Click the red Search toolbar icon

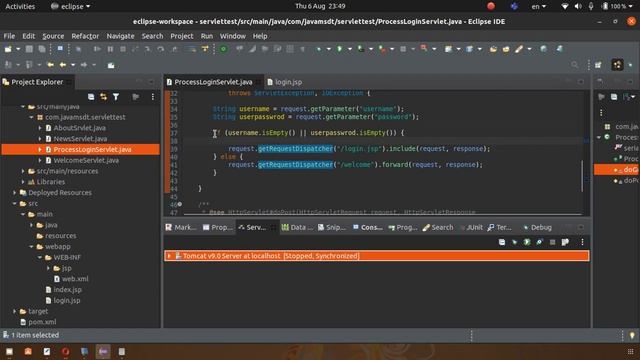tap(424, 49)
